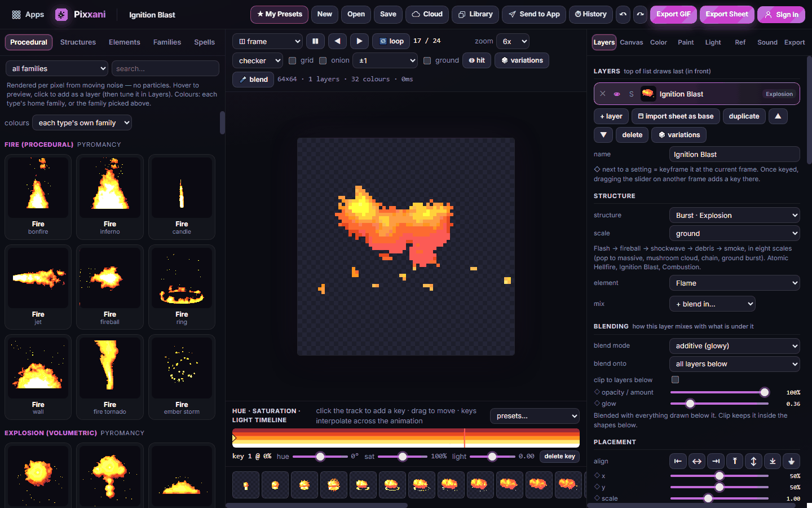Open the element dropdown set to Flame
812x508 pixels.
[x=735, y=283]
